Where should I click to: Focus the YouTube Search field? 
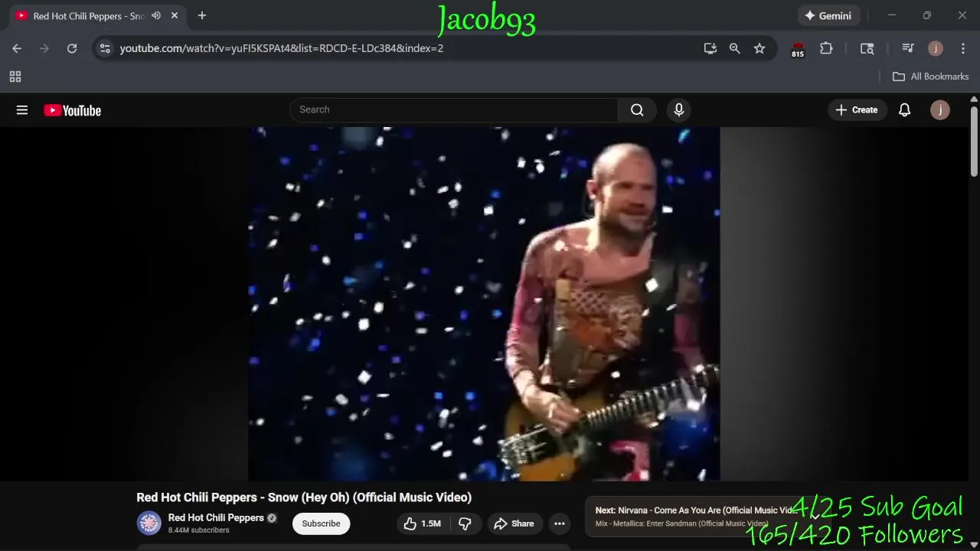pyautogui.click(x=453, y=109)
